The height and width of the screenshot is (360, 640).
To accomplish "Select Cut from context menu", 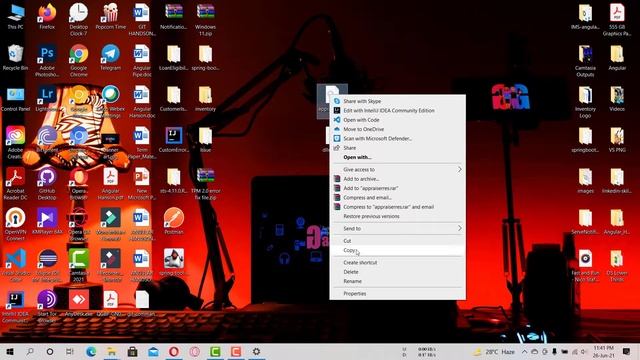I will [x=398, y=241].
